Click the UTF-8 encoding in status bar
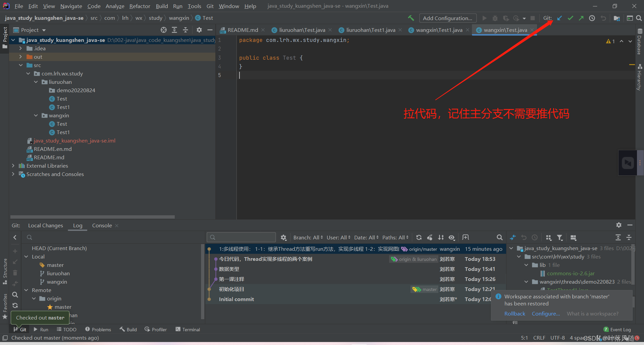 pyautogui.click(x=557, y=338)
